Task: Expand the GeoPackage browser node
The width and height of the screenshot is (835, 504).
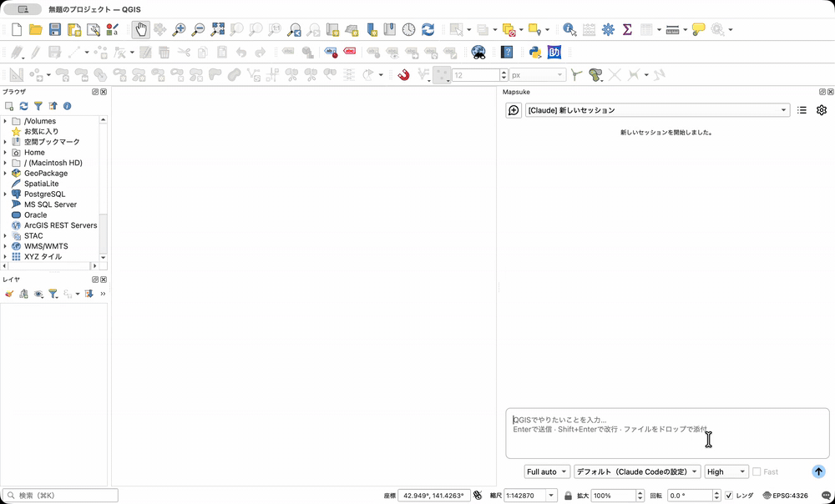Action: (x=5, y=174)
